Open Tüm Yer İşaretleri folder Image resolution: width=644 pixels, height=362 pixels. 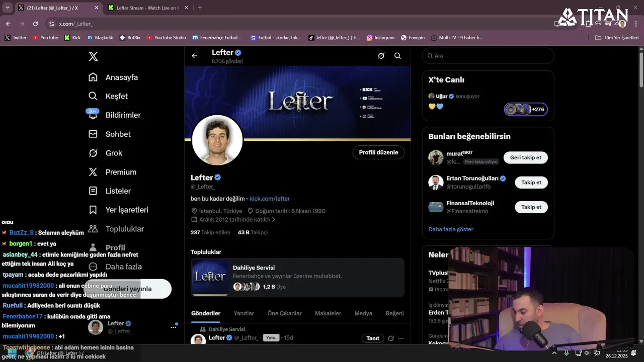pyautogui.click(x=616, y=38)
